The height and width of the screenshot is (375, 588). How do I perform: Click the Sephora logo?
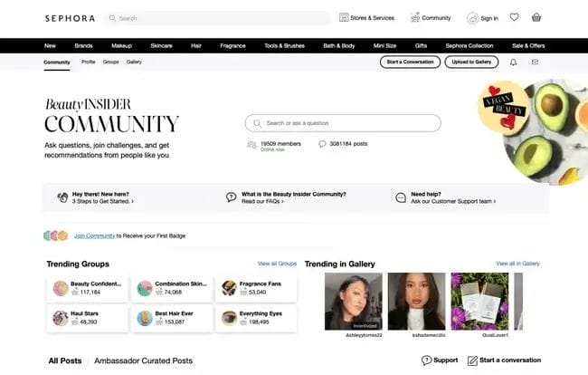tap(71, 18)
